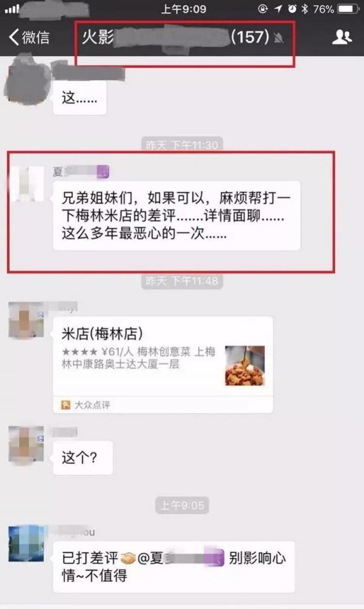The height and width of the screenshot is (609, 364).
Task: Tap the food thumbnail in Dianping card
Action: pyautogui.click(x=245, y=366)
